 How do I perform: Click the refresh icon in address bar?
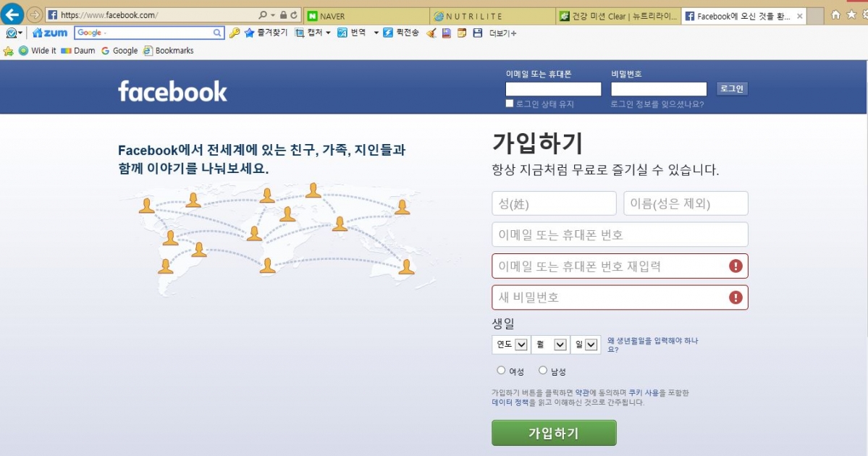click(294, 15)
